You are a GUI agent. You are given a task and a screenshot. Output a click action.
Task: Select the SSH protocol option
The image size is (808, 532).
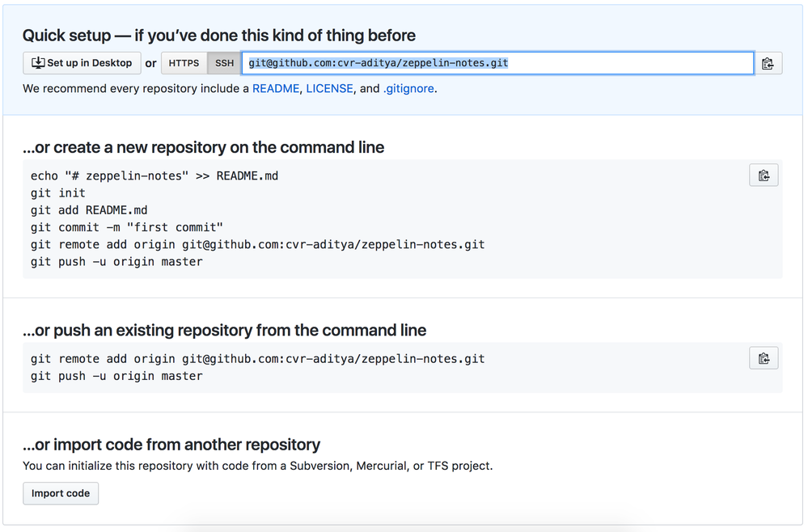tap(223, 62)
